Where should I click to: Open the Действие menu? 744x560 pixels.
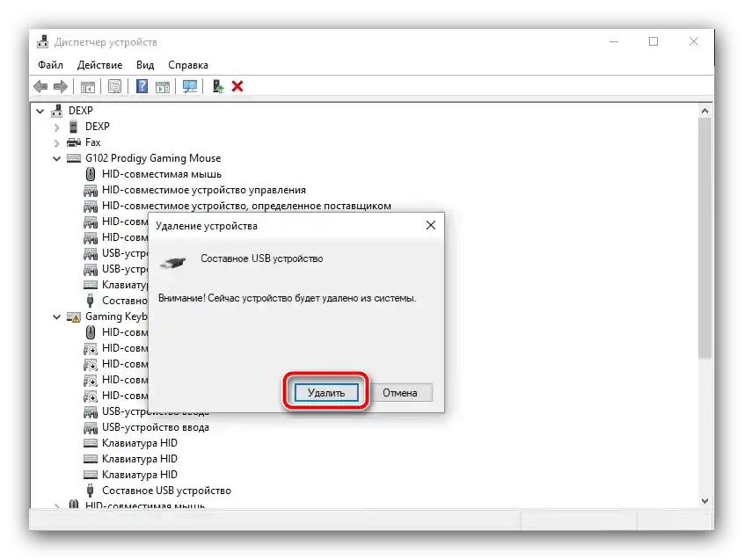(x=99, y=65)
